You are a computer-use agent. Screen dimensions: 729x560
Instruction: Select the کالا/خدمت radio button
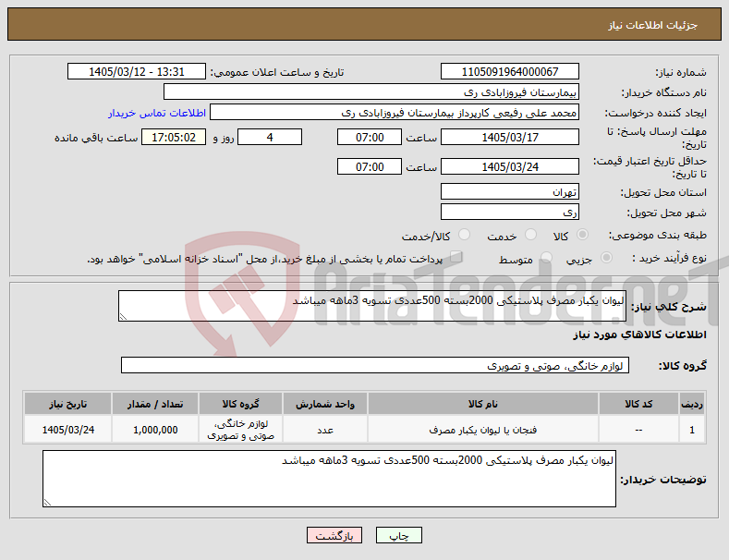pos(464,235)
